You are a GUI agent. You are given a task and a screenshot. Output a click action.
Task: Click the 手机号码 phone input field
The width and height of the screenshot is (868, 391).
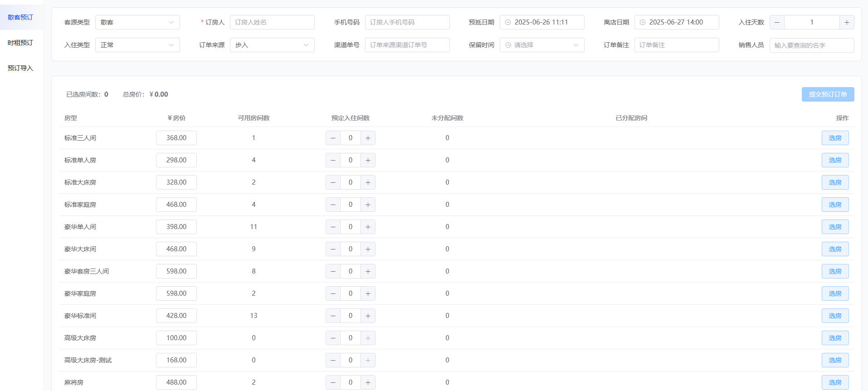pos(407,22)
